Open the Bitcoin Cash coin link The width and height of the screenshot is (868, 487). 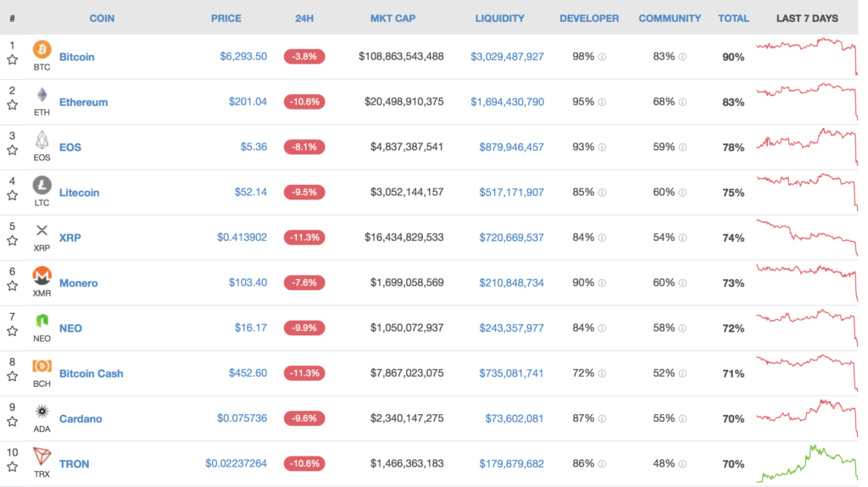click(x=91, y=373)
